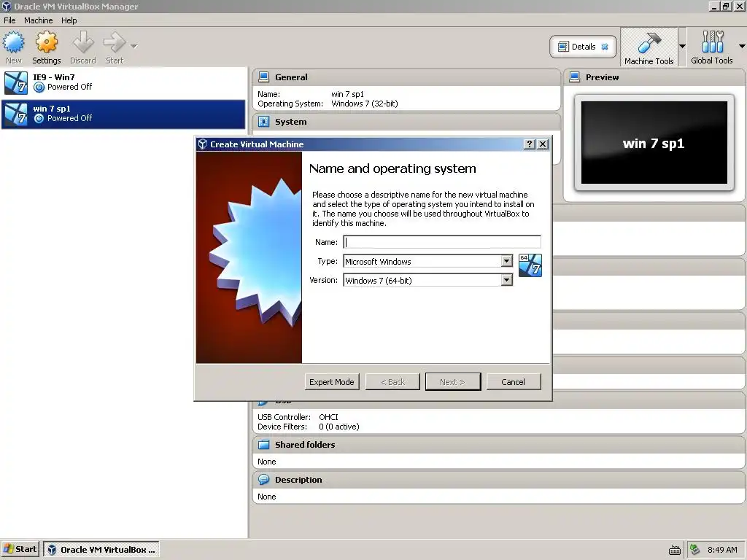Image resolution: width=747 pixels, height=560 pixels.
Task: Open the Help menu
Action: (69, 20)
